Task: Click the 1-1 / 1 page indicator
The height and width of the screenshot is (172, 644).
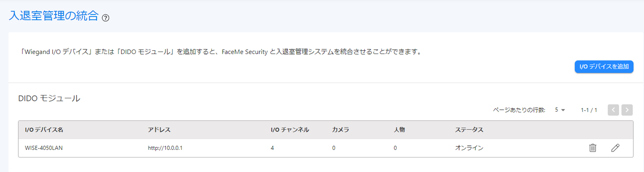Action: pyautogui.click(x=589, y=110)
